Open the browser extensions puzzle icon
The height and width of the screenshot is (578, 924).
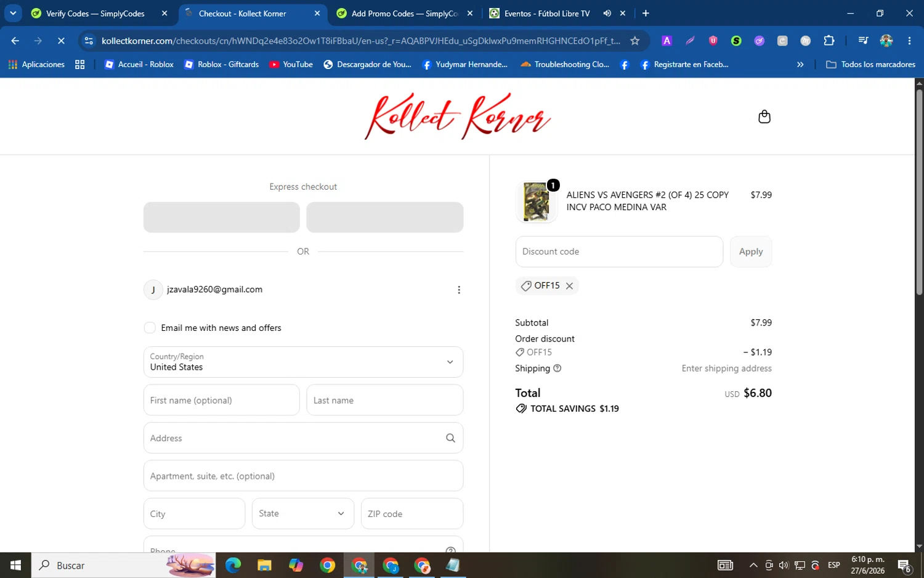829,41
